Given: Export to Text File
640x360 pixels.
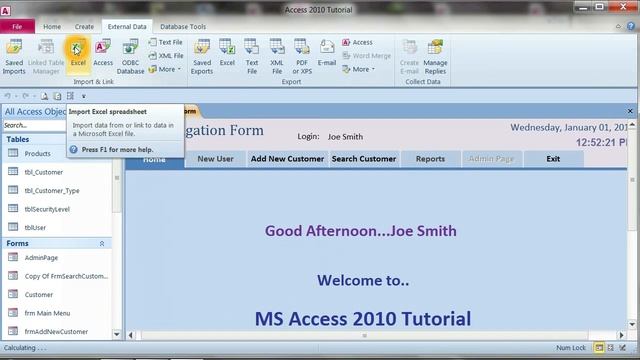Looking at the screenshot, I should [x=252, y=57].
